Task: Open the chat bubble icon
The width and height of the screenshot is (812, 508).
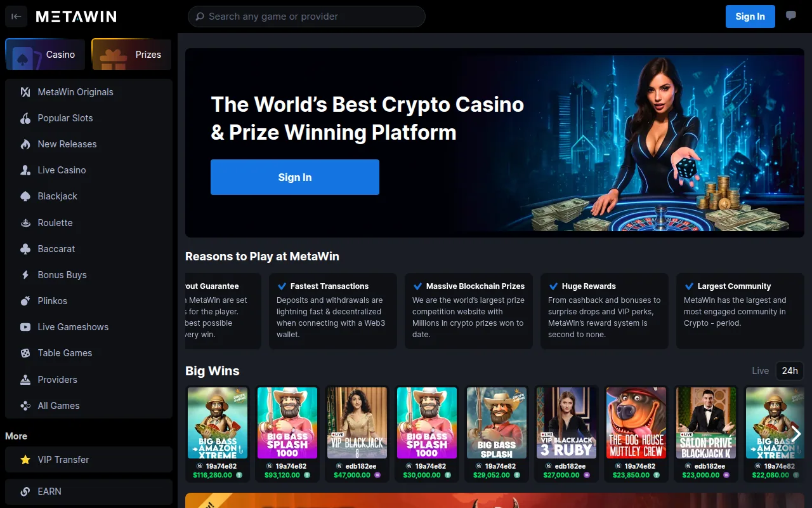Action: click(791, 16)
